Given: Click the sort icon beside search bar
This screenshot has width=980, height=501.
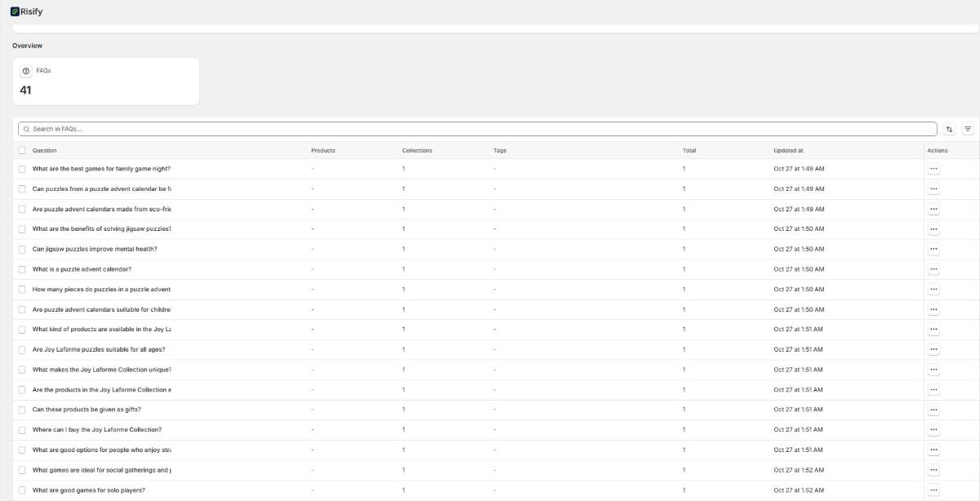Looking at the screenshot, I should click(949, 129).
